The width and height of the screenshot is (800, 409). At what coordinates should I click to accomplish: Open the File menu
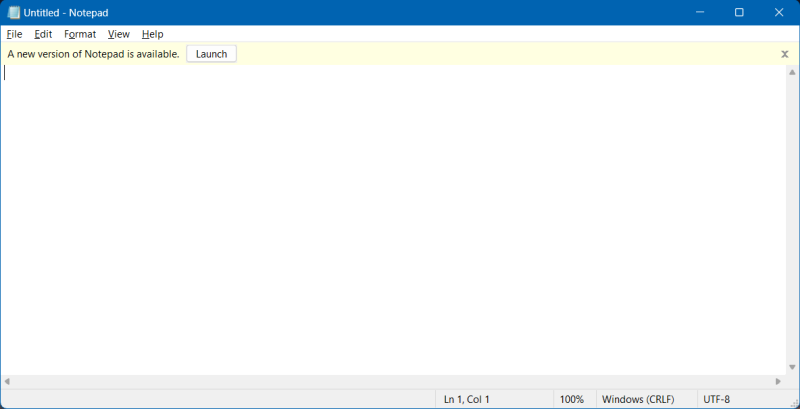click(x=14, y=34)
